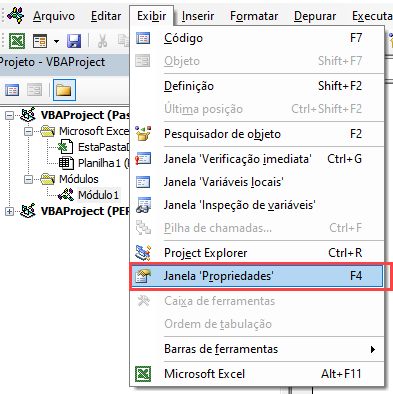393x394 pixels.
Task: Select Módulo1 in the project tree
Action: (98, 195)
